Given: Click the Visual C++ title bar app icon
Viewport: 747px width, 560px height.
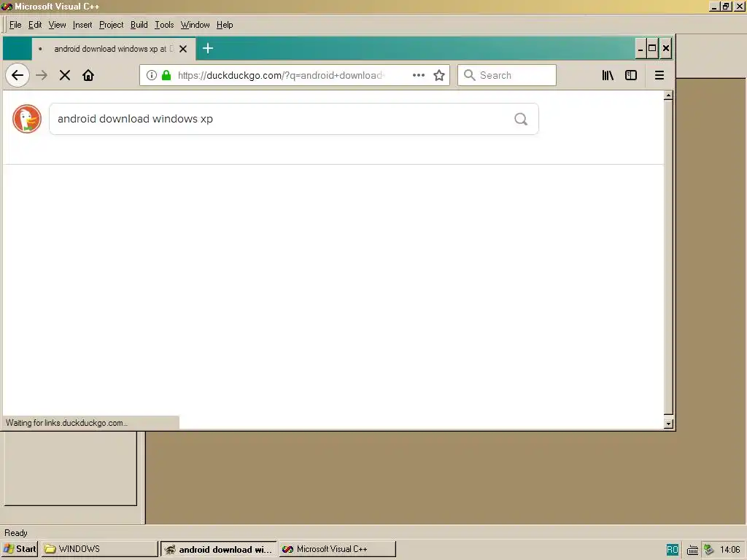Looking at the screenshot, I should click(7, 6).
